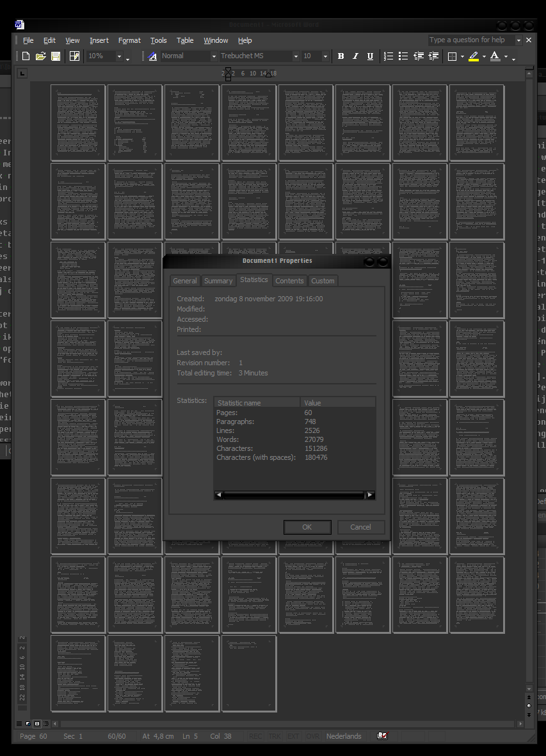The width and height of the screenshot is (546, 756).
Task: Save the document with the floppy disk icon
Action: point(56,56)
